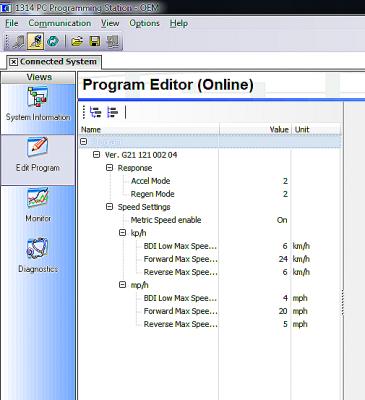Click the open folder toolbar icon
365x400 pixels.
coord(77,41)
